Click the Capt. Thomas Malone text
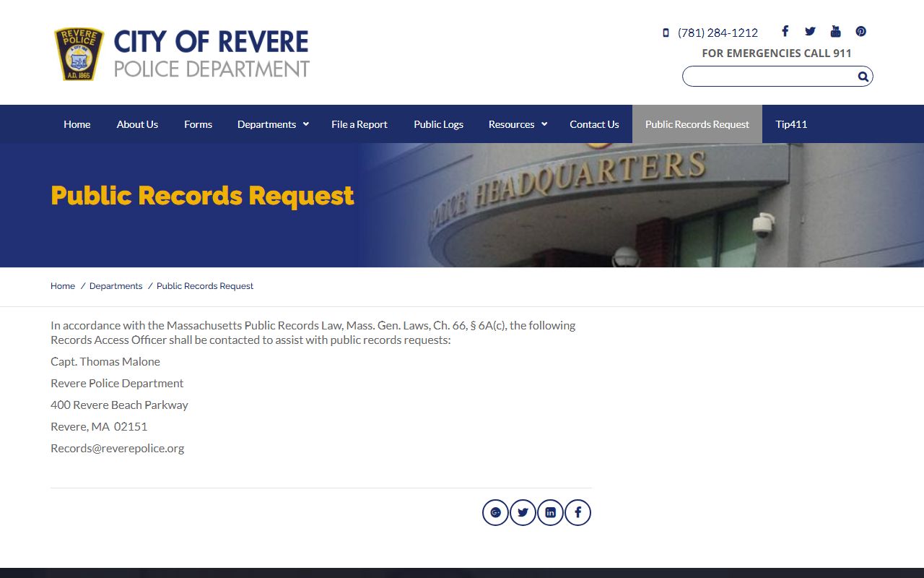Viewport: 924px width, 578px height. pos(105,361)
